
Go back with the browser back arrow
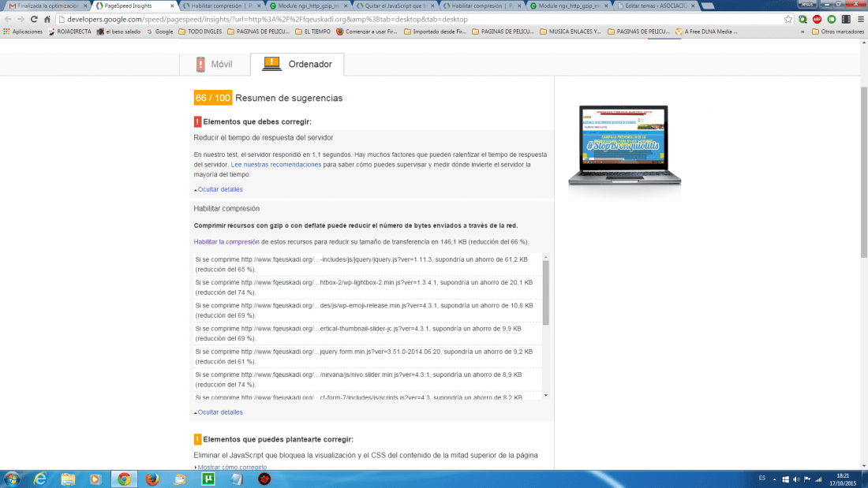[8, 19]
